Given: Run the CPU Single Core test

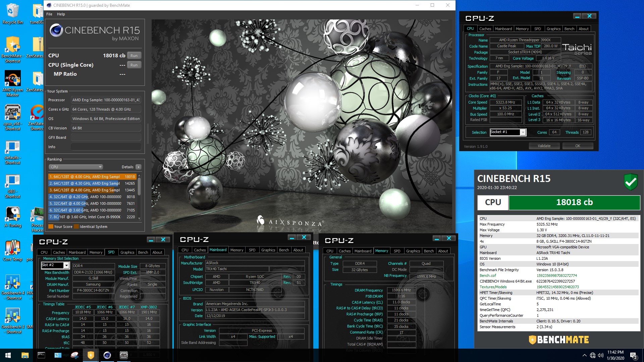Looking at the screenshot, I should point(134,65).
